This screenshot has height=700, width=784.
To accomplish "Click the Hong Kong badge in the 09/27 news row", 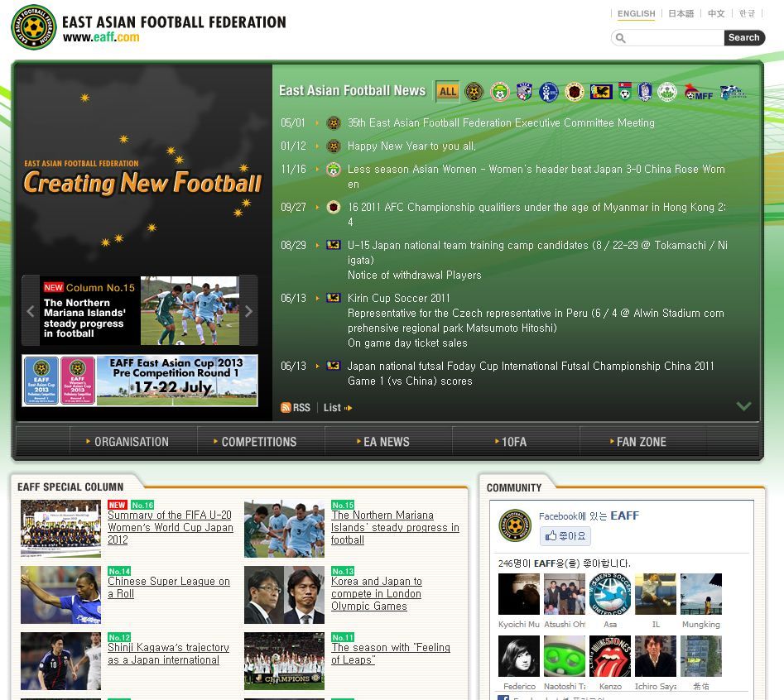I will click(334, 208).
